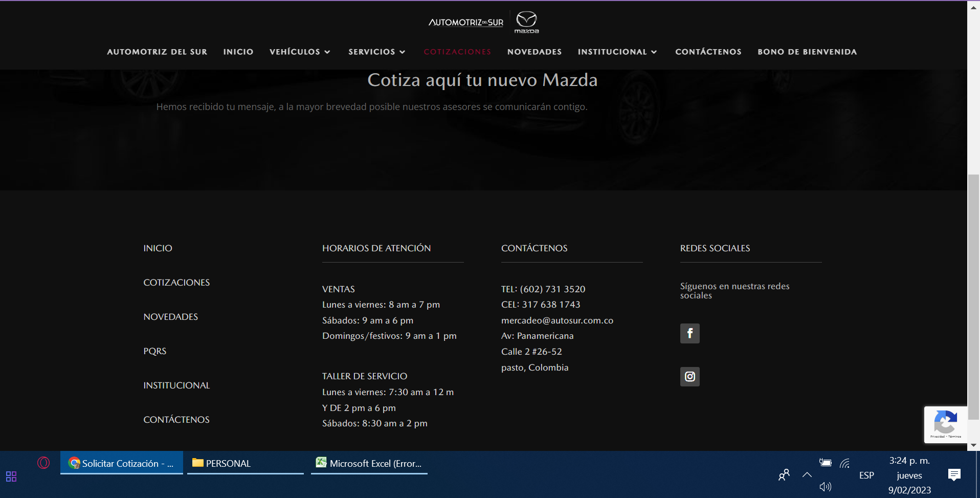Click the 'Calle 2 #26-52' address line
Viewport: 980px width, 498px height.
(531, 352)
